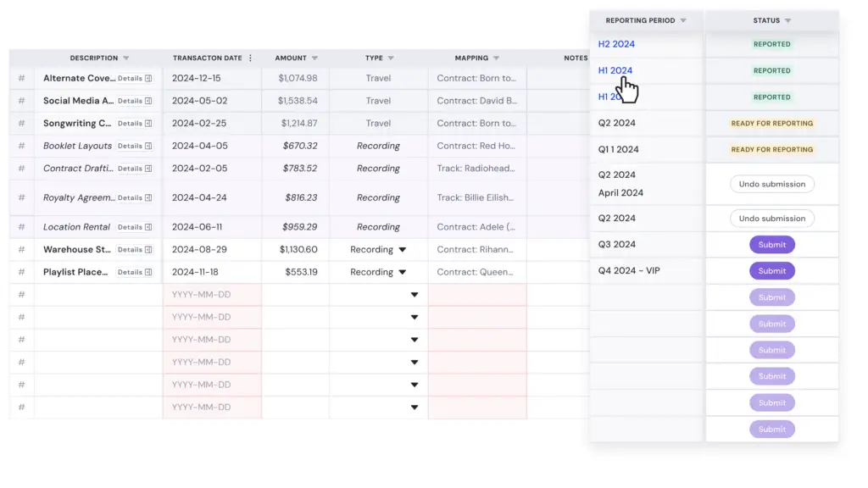Open Details icon for Royalty Agreem row
868x488 pixels.
(x=148, y=198)
